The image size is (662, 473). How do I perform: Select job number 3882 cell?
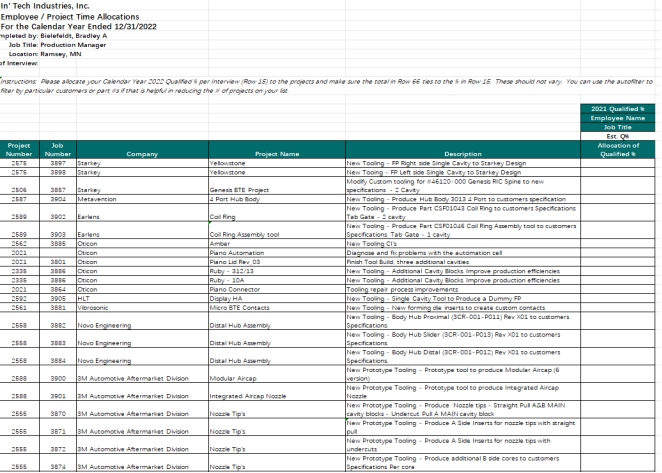tap(58, 321)
